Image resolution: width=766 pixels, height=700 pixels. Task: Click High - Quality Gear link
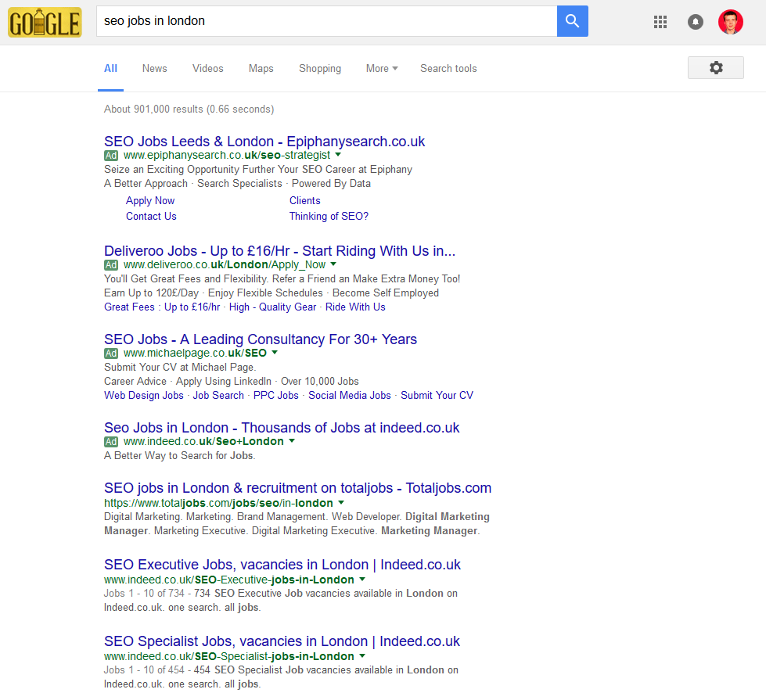tap(272, 307)
